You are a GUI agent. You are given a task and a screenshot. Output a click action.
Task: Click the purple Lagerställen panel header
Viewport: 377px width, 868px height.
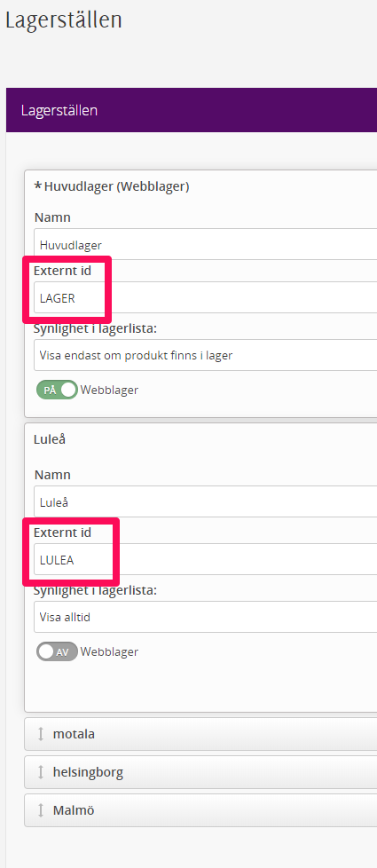point(192,110)
